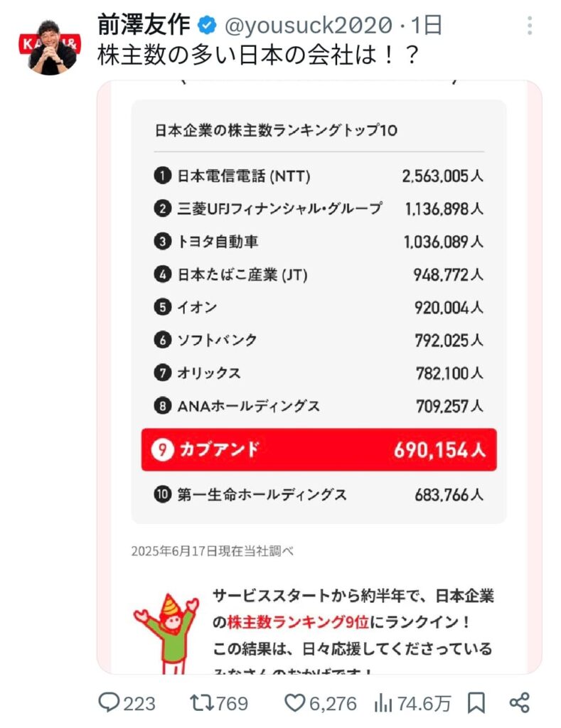Tap the share icon
The width and height of the screenshot is (561, 728).
[x=520, y=703]
